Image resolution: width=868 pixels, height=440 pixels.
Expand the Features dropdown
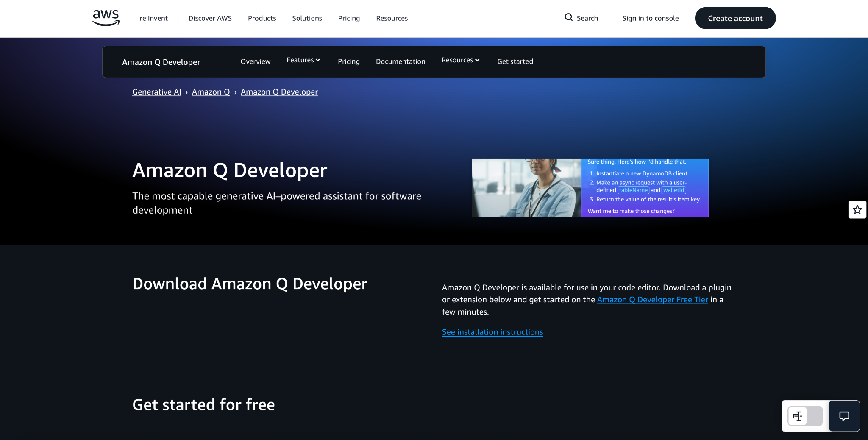pos(303,60)
